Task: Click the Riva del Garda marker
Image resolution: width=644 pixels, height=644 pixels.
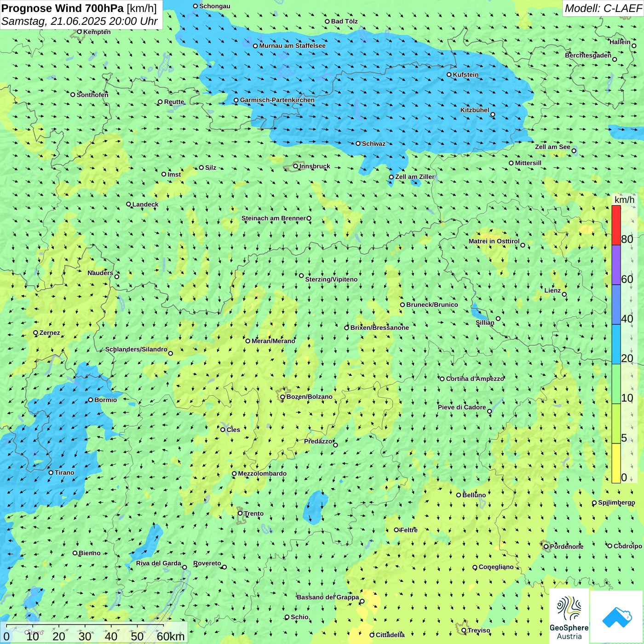Action: (x=184, y=567)
